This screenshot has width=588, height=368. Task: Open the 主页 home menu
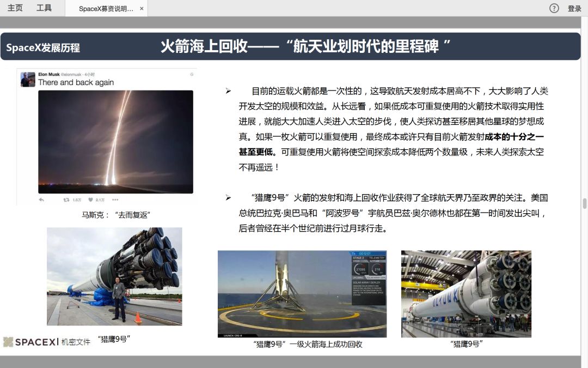pos(15,8)
